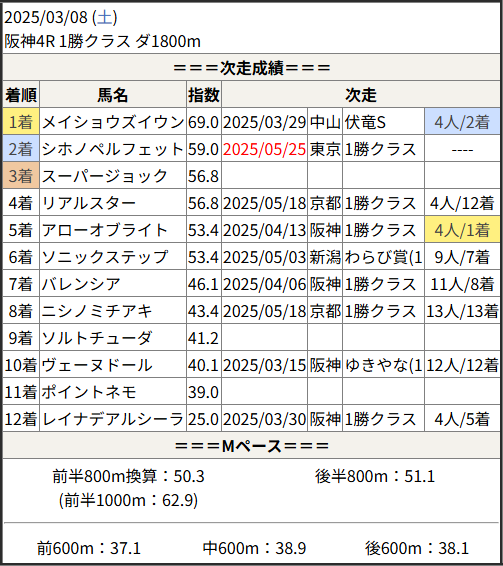The width and height of the screenshot is (503, 566).
Task: Click the 2025/03/29 next-race date
Action: tap(264, 122)
